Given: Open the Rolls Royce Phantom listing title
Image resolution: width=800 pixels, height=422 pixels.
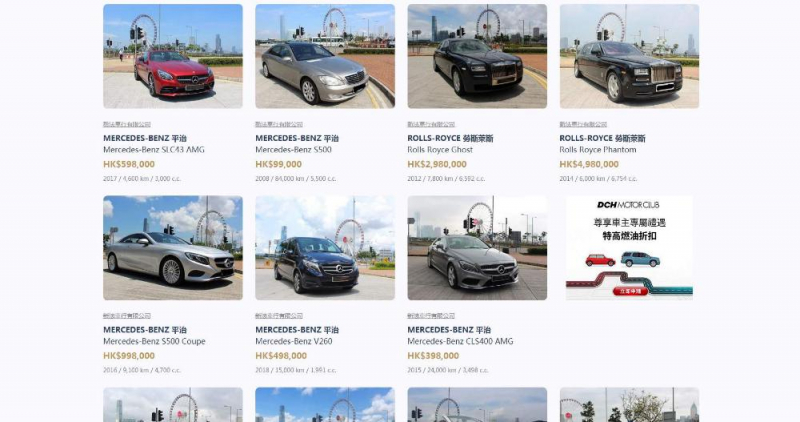Looking at the screenshot, I should coord(597,150).
